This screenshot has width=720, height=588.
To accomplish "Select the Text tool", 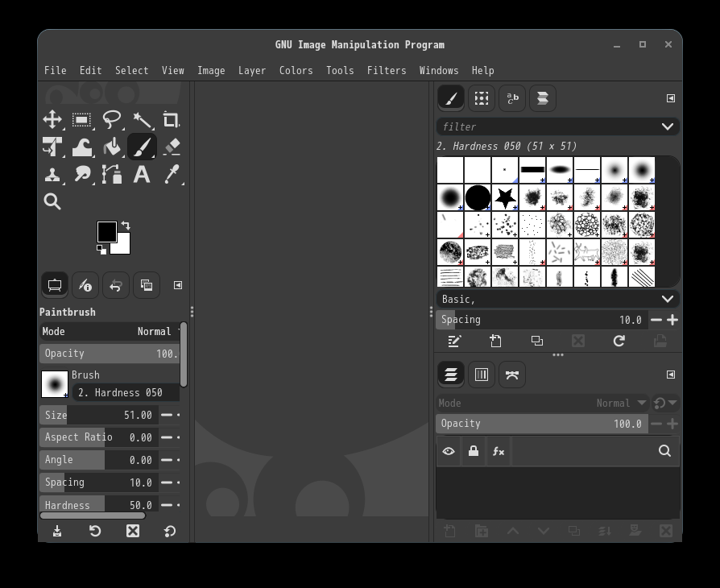I will pos(142,175).
